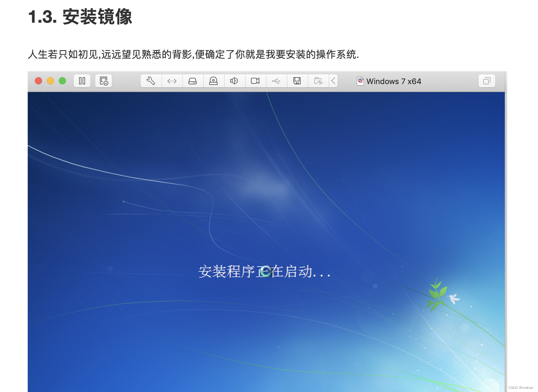Open the wrench settings icon

click(151, 81)
